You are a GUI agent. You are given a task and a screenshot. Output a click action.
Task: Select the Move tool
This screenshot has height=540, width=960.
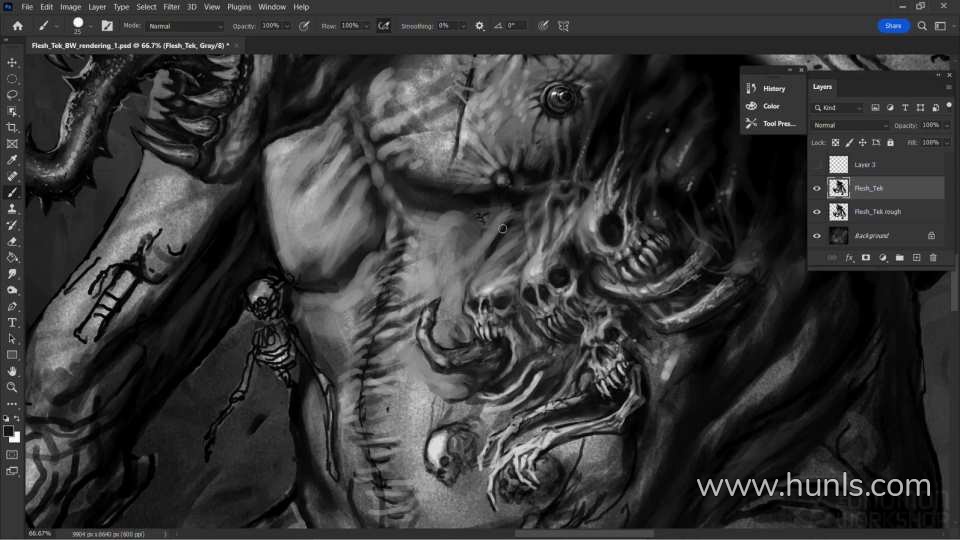click(x=12, y=62)
